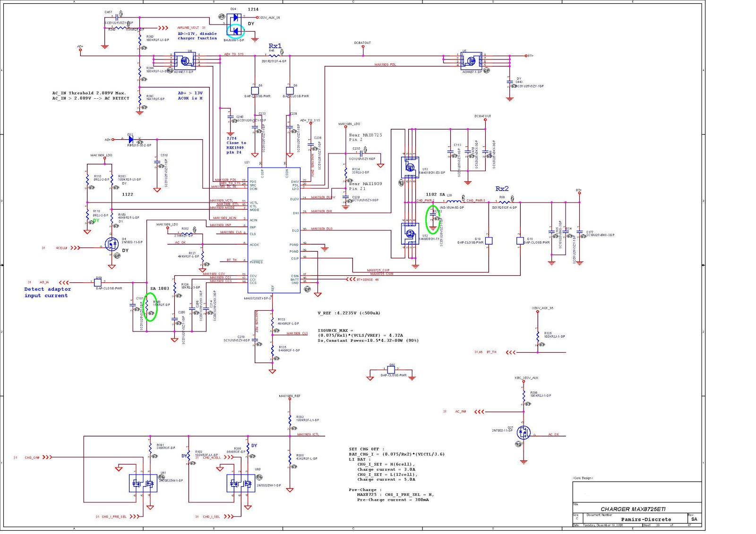Click the AIRLINE_VOLT off-page connector arrows
756x534 pixels.
tap(163, 28)
